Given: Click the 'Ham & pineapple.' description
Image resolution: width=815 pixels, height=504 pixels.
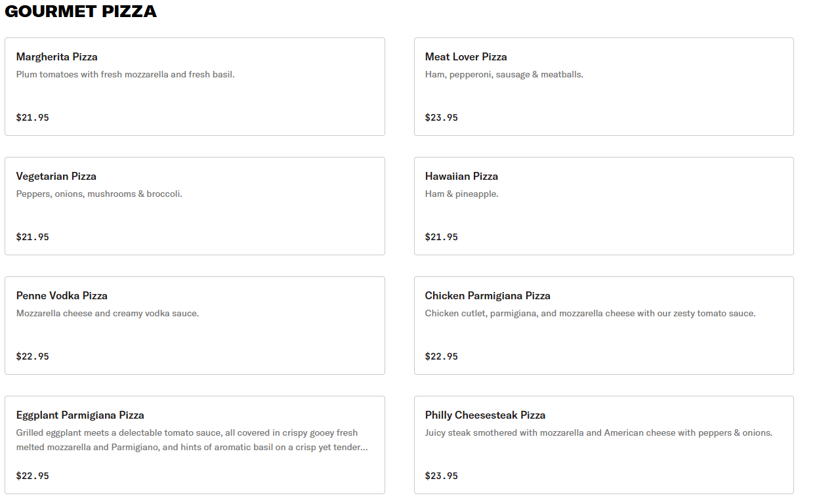Looking at the screenshot, I should pos(461,194).
